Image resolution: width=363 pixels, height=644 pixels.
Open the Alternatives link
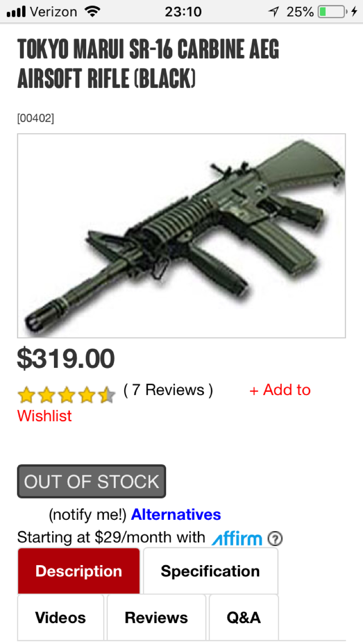pyautogui.click(x=176, y=514)
